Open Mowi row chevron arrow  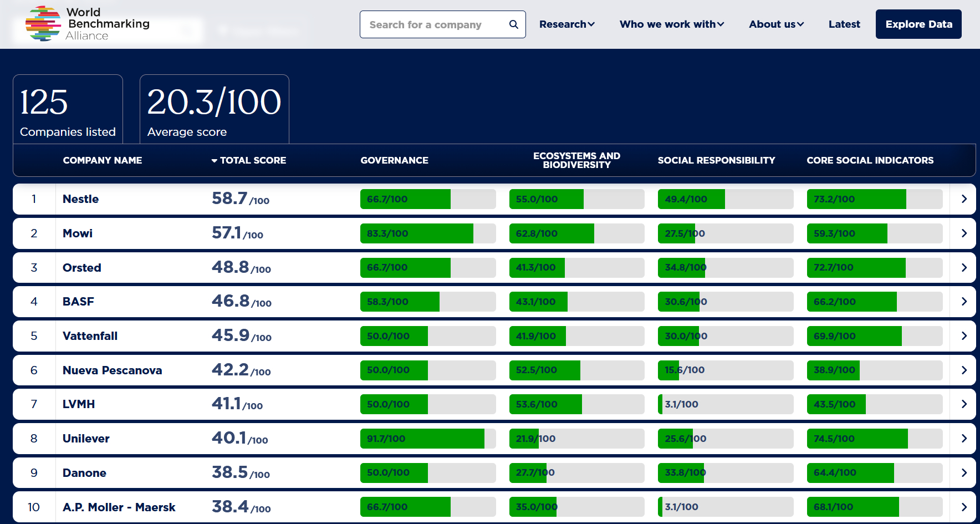pos(963,233)
